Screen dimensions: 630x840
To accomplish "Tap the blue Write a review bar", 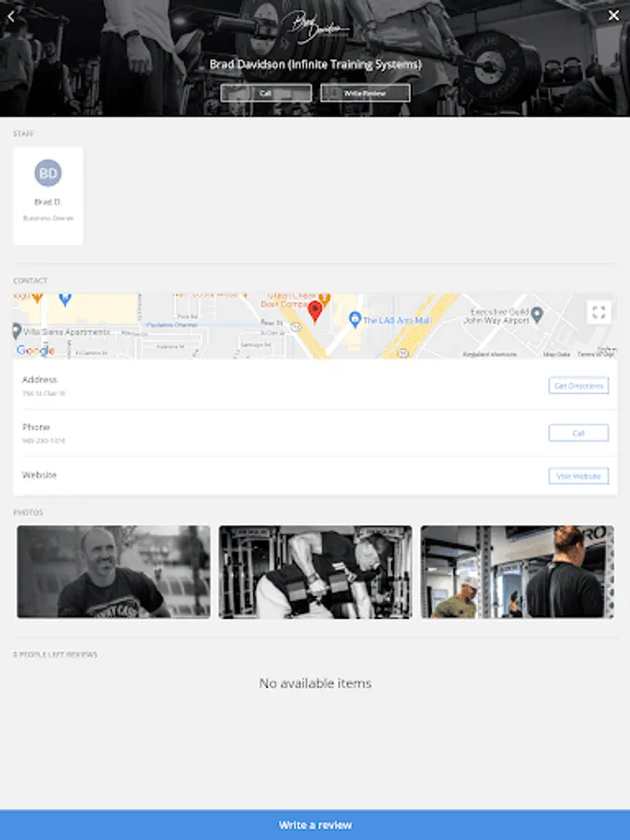I will coord(315,825).
